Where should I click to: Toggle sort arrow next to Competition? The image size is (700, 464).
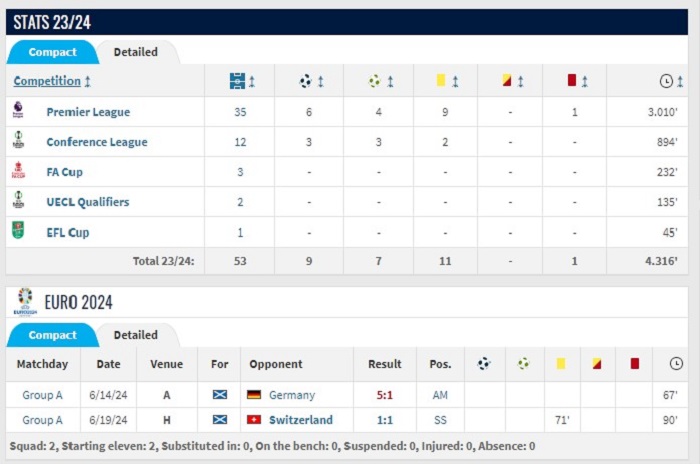pyautogui.click(x=88, y=81)
